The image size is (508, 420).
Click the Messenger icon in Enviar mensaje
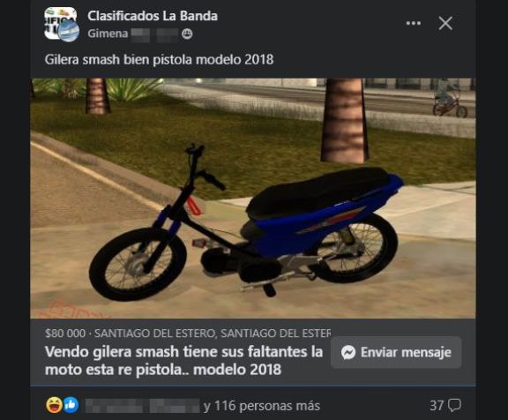pos(348,352)
